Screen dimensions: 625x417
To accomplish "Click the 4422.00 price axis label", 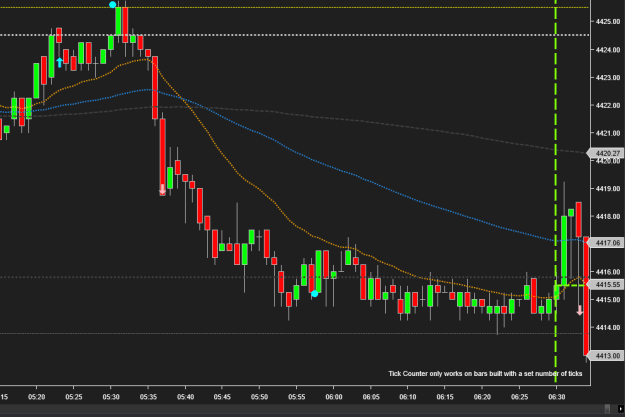I will (x=608, y=105).
